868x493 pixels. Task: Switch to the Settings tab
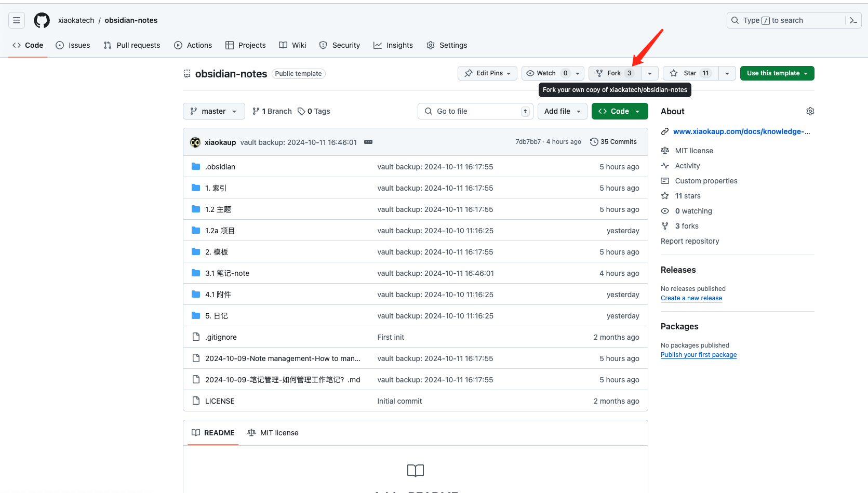coord(447,45)
